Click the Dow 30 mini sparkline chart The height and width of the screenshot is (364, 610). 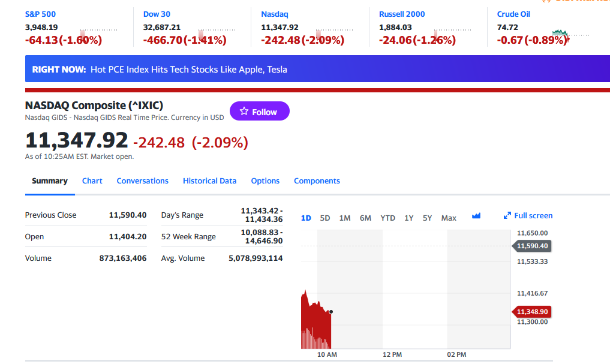217,34
